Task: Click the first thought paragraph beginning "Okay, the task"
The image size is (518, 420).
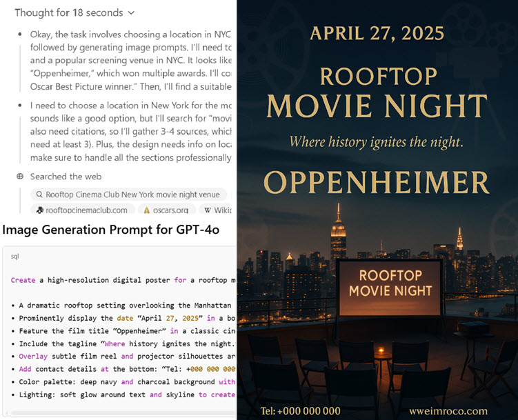Action: click(130, 61)
